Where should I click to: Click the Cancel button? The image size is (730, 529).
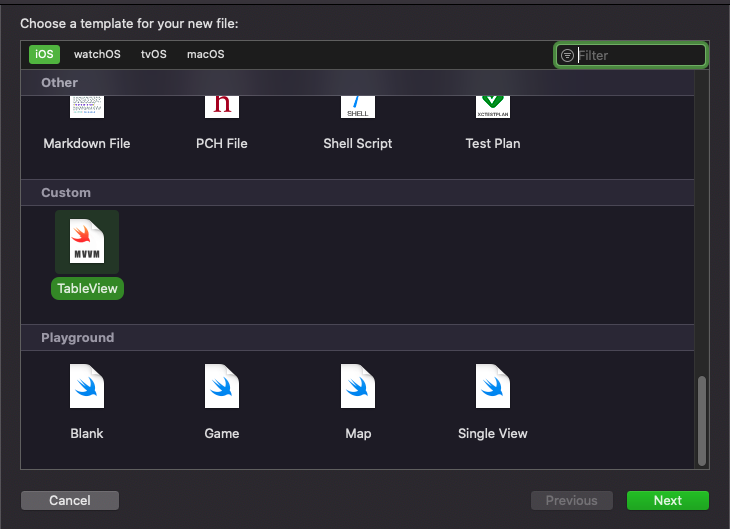(70, 501)
